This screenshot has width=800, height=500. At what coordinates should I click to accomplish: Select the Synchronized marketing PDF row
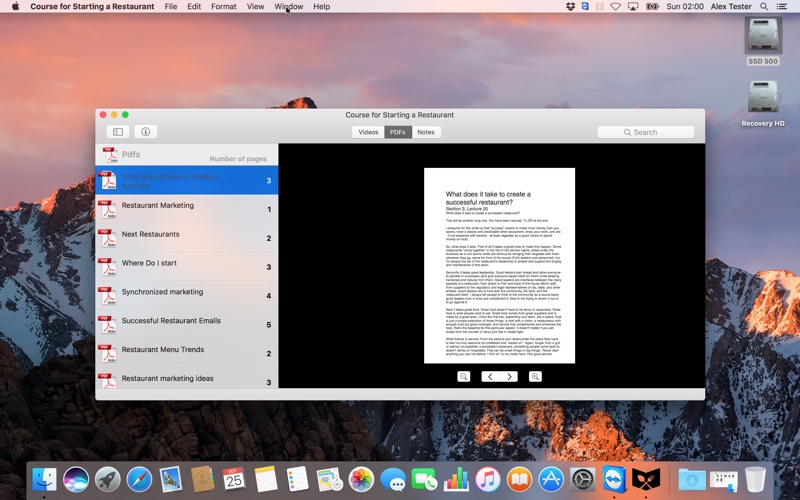tap(187, 295)
